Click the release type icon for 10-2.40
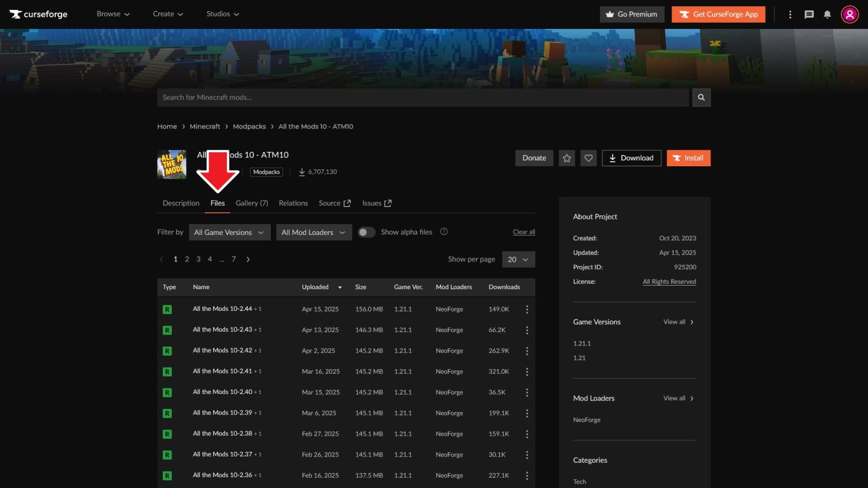868x488 pixels. click(167, 392)
